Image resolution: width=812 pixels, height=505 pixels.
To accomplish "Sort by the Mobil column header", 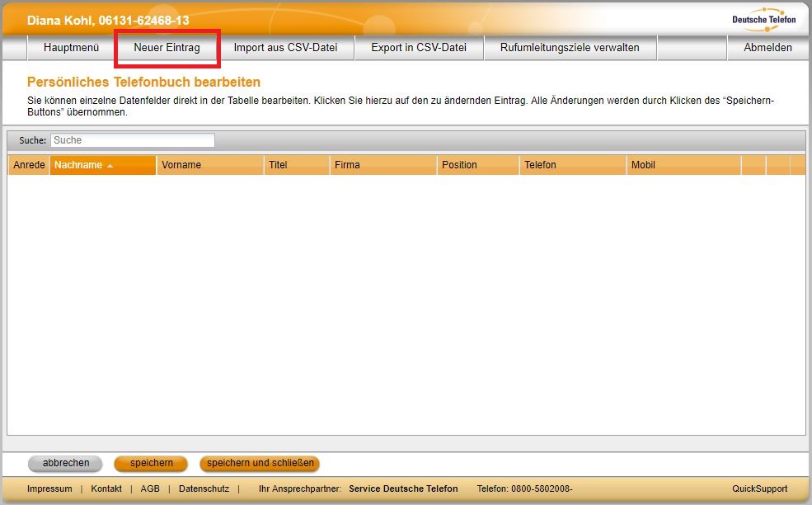I will 684,165.
